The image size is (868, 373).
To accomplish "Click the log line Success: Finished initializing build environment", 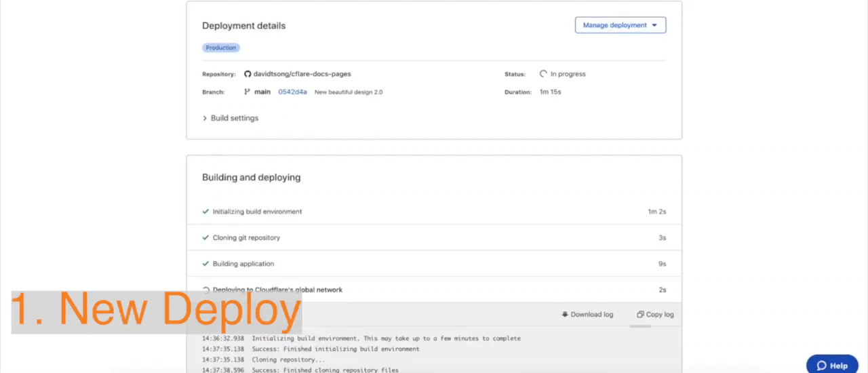I will (x=336, y=349).
